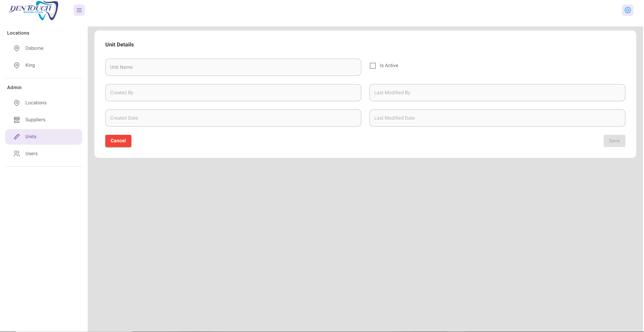Toggle the sidebar hamburger menu

pos(79,10)
